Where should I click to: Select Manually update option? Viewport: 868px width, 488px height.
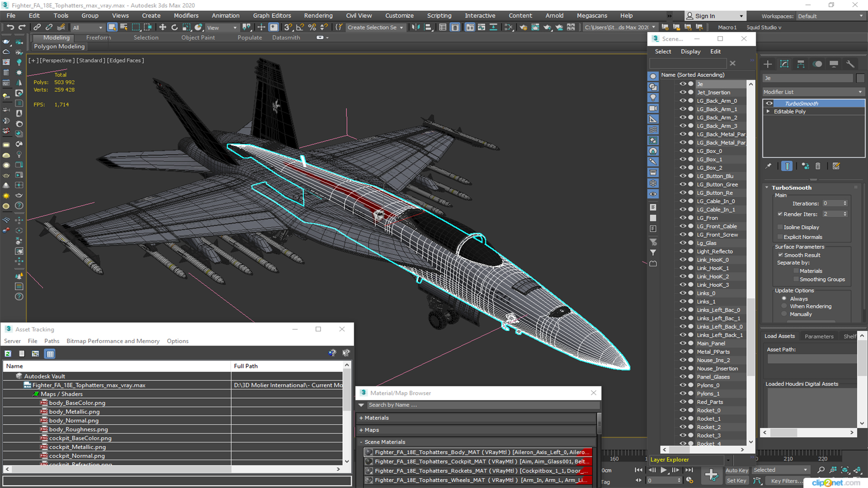pos(784,314)
